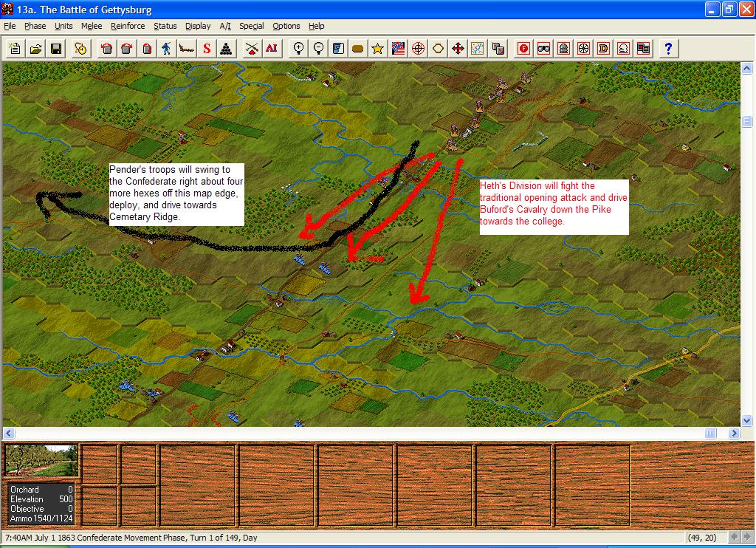Click the overlapping gray squares icon
Screen dimensions: 756x548
498,48
